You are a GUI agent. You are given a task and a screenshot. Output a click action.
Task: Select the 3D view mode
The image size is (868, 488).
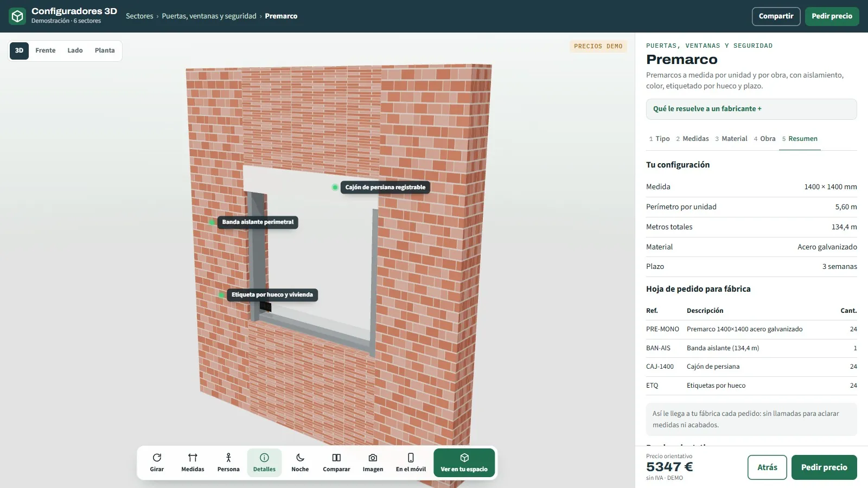(x=19, y=50)
